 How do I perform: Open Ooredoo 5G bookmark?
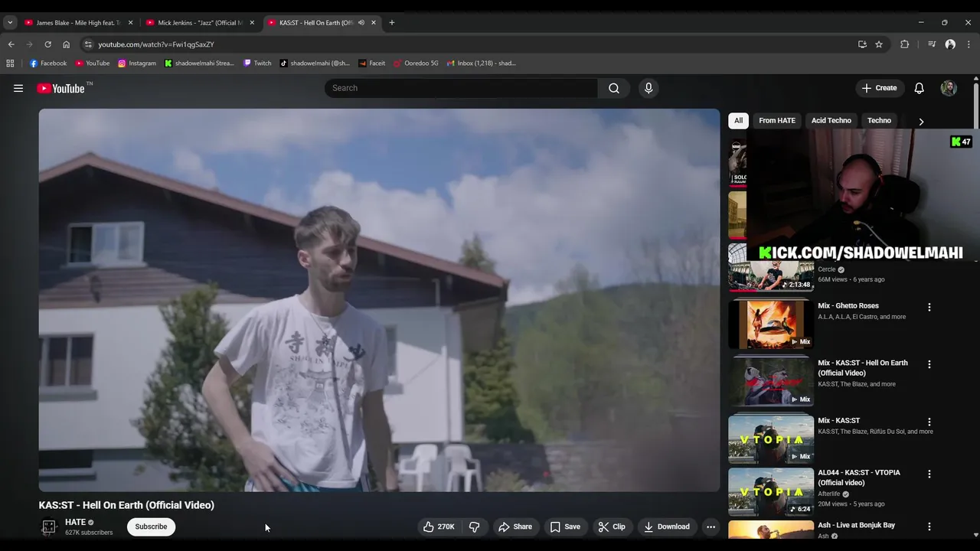click(416, 64)
